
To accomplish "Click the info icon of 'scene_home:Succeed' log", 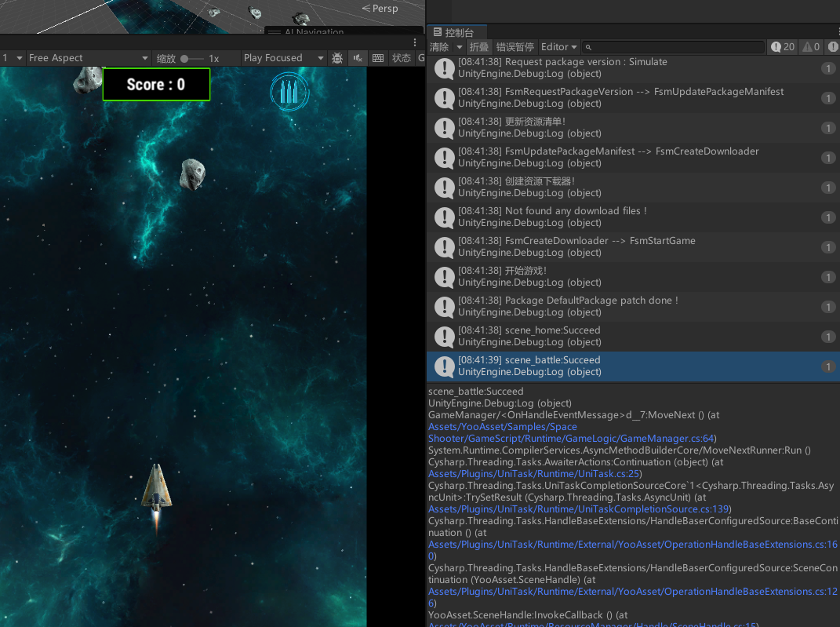I will click(x=445, y=337).
